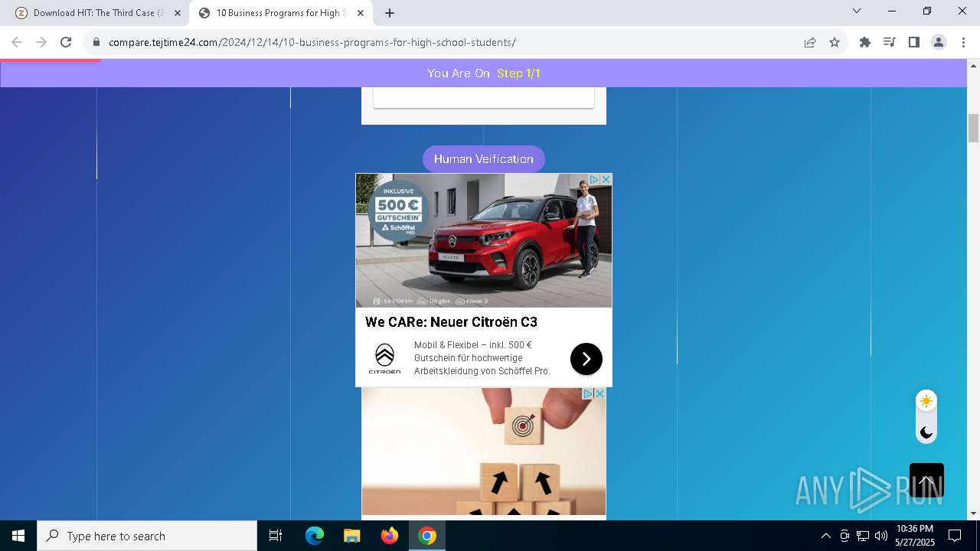The height and width of the screenshot is (551, 980).
Task: Open the red Citroën C3 car image
Action: pos(484,240)
